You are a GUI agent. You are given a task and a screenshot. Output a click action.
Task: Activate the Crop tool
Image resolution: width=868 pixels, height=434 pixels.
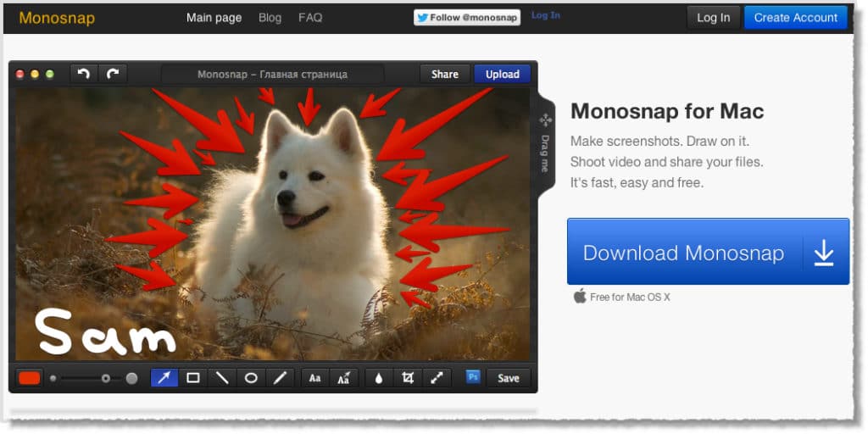coord(408,378)
